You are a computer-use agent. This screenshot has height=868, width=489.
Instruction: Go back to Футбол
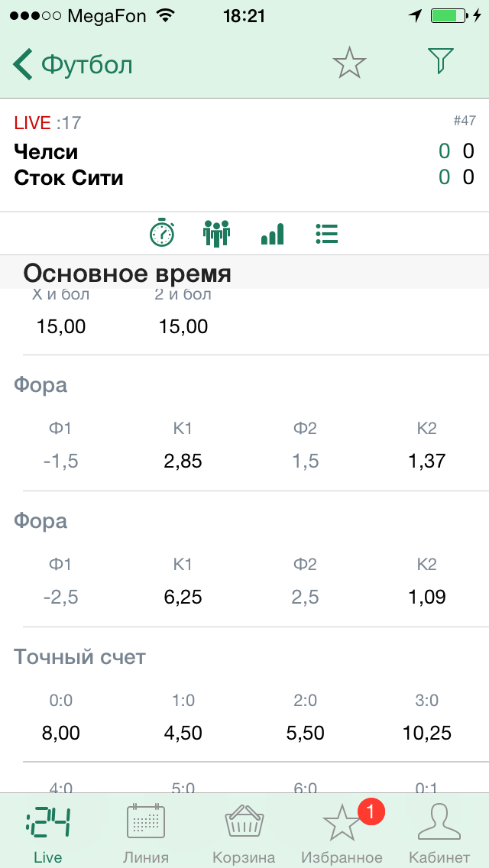pyautogui.click(x=73, y=64)
